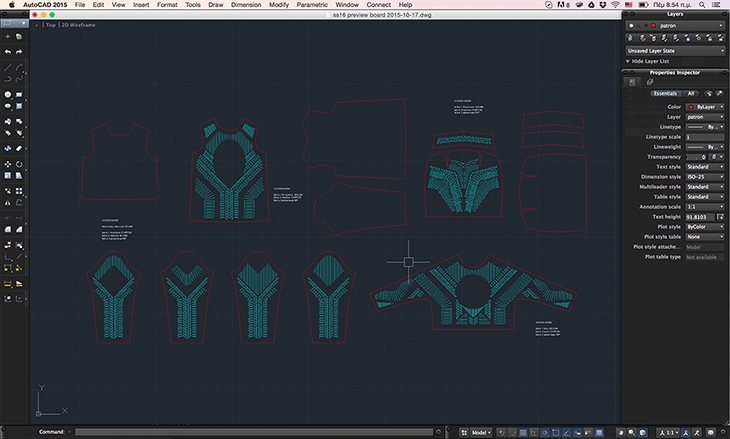Image resolution: width=730 pixels, height=439 pixels.
Task: Select the Circle drawing tool
Action: pyautogui.click(x=8, y=95)
